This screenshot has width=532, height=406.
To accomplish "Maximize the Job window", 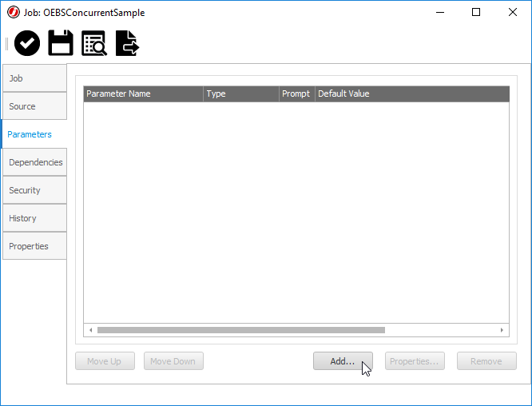I will [476, 12].
